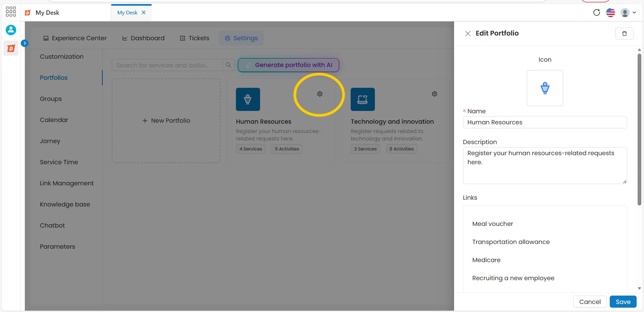Expand sidebar with the blue chevron button
Viewport: 644px width, 312px height.
[24, 43]
